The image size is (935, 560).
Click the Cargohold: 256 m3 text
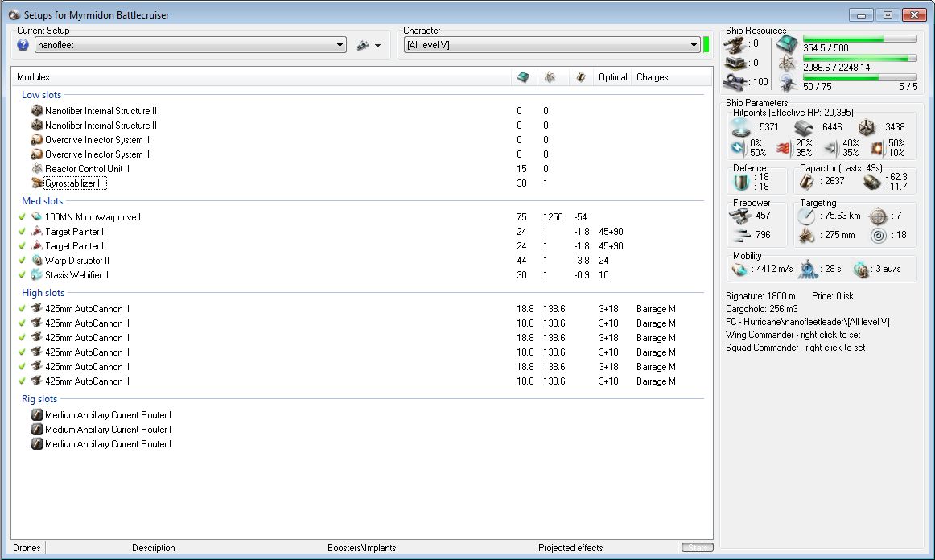tap(761, 309)
